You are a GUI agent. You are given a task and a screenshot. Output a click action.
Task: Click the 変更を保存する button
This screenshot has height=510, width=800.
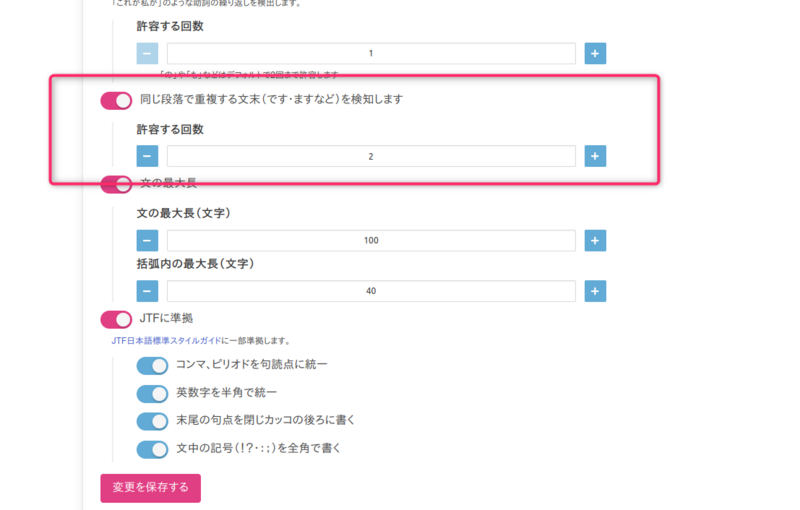[x=151, y=488]
